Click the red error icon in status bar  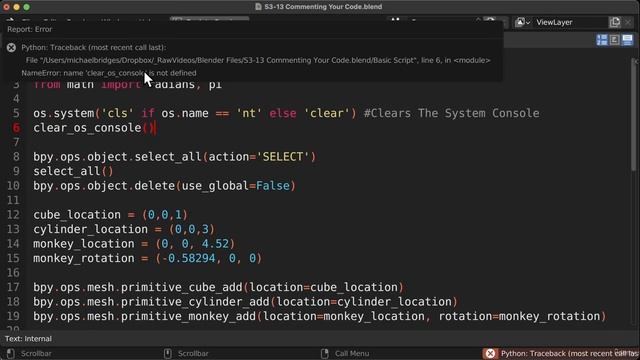pos(490,353)
